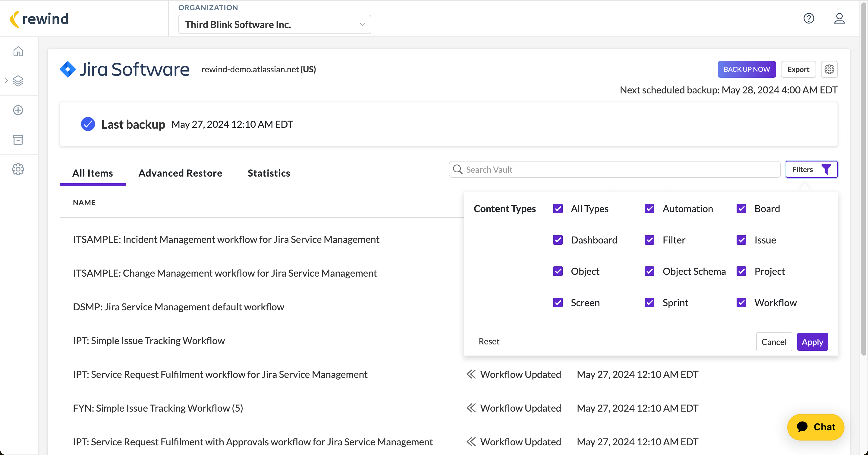Open IPT: Service Request Fulfilment with Approvals item

253,441
